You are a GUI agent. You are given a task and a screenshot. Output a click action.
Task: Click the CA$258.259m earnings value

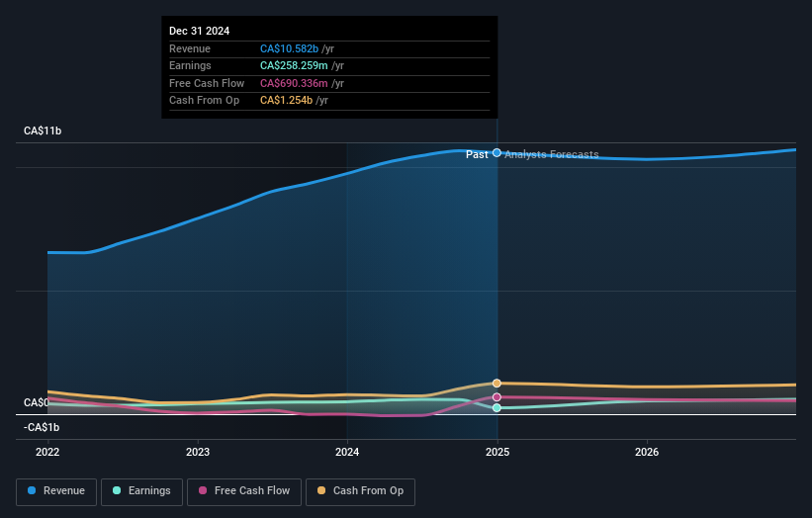tap(294, 65)
